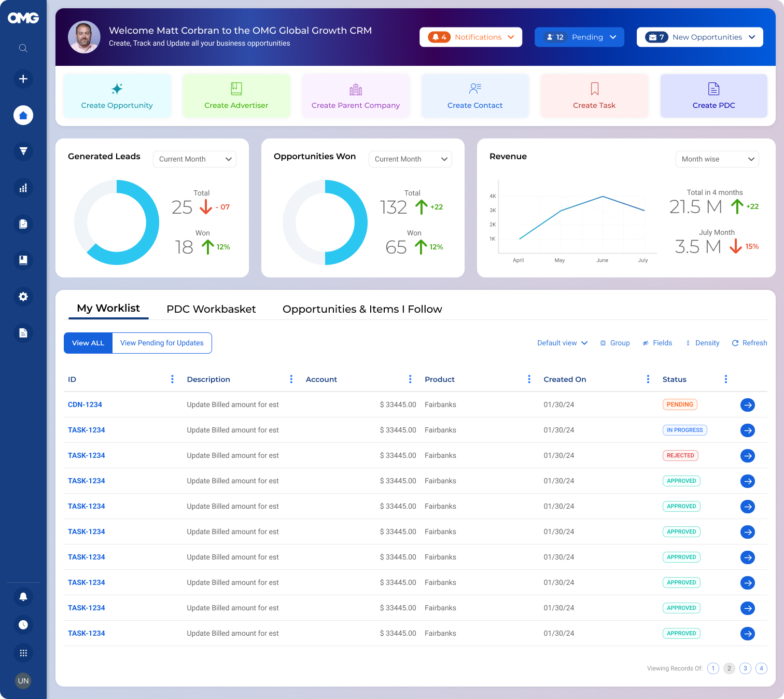Click the Create Opportunity card
The image size is (784, 699).
tap(117, 96)
